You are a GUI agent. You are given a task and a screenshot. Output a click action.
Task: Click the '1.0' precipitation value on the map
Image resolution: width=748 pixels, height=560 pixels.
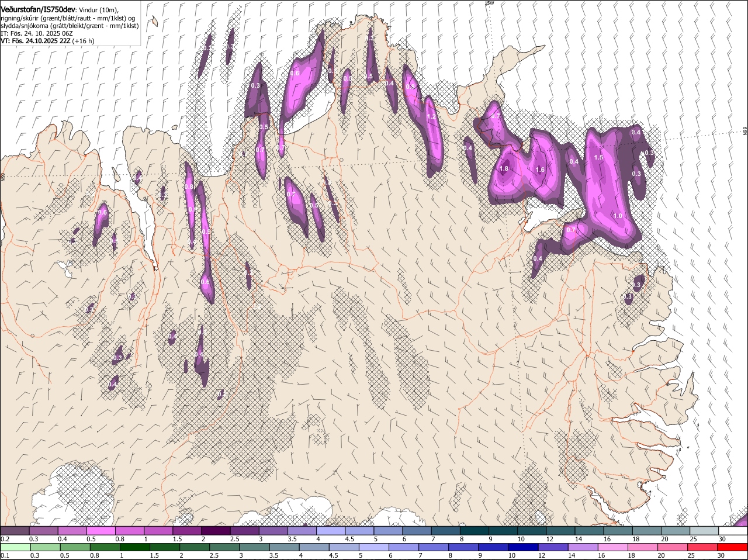pyautogui.click(x=618, y=216)
